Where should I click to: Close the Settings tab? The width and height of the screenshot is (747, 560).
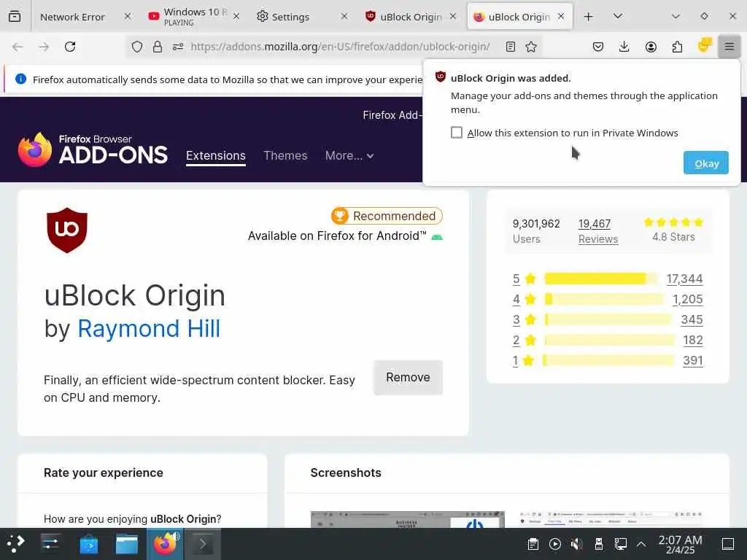click(344, 16)
